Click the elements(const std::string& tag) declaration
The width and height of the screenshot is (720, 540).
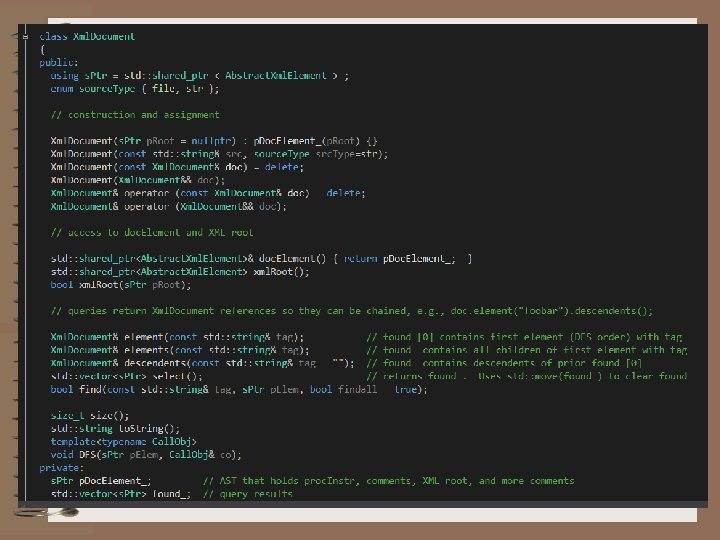click(180, 350)
